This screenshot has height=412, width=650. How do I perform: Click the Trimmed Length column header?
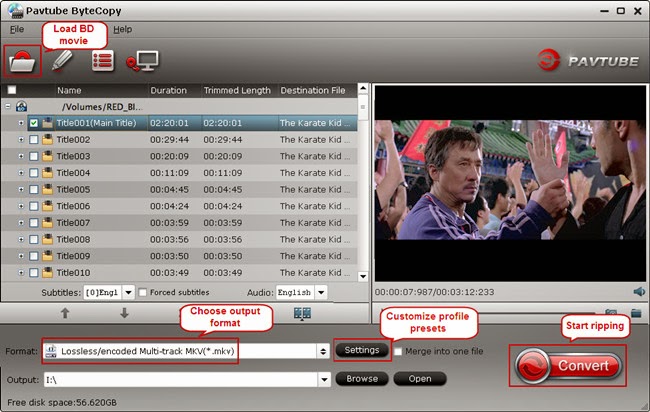tap(239, 90)
